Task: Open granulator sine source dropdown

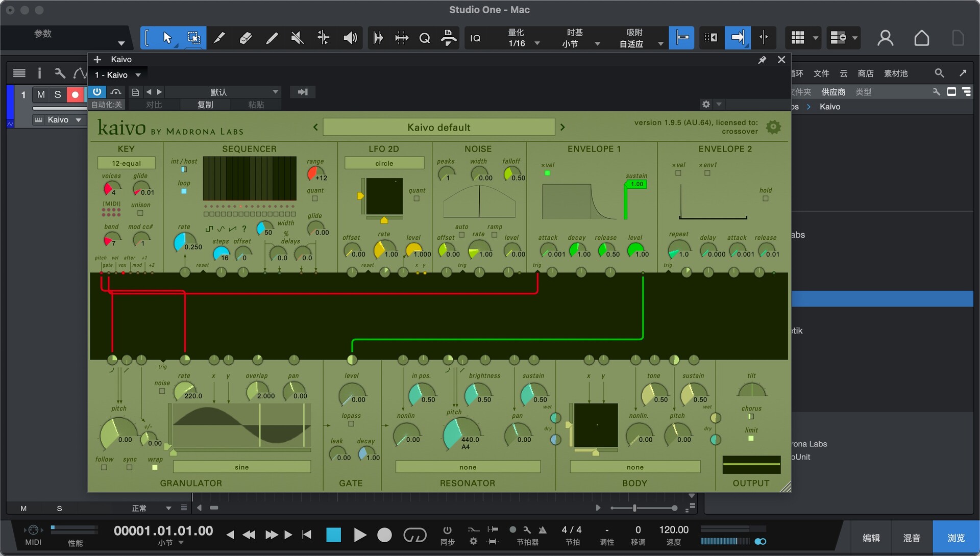Action: (x=242, y=467)
